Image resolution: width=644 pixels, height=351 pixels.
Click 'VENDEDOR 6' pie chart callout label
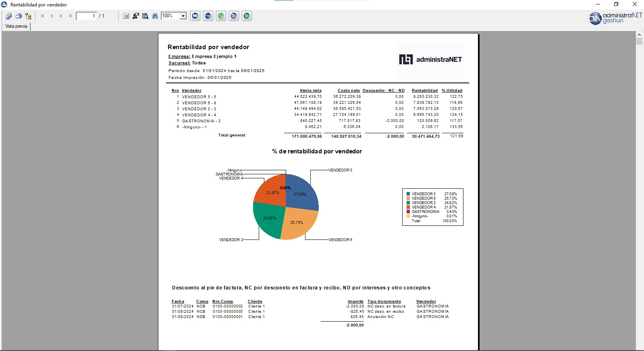tap(341, 240)
